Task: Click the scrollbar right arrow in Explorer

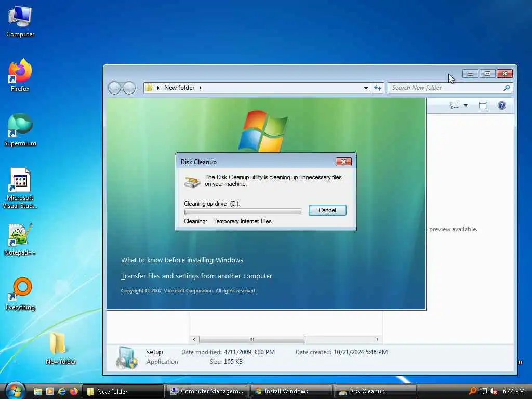Action: [x=377, y=339]
